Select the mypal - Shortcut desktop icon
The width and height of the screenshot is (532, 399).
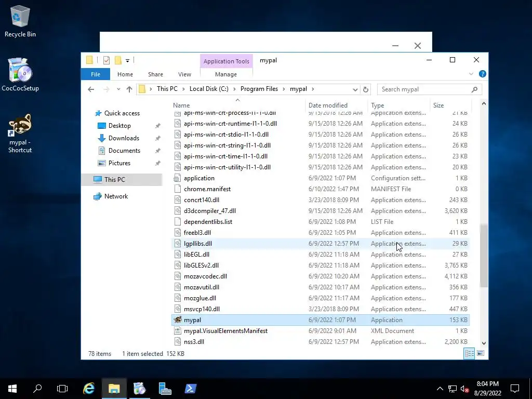pyautogui.click(x=20, y=133)
